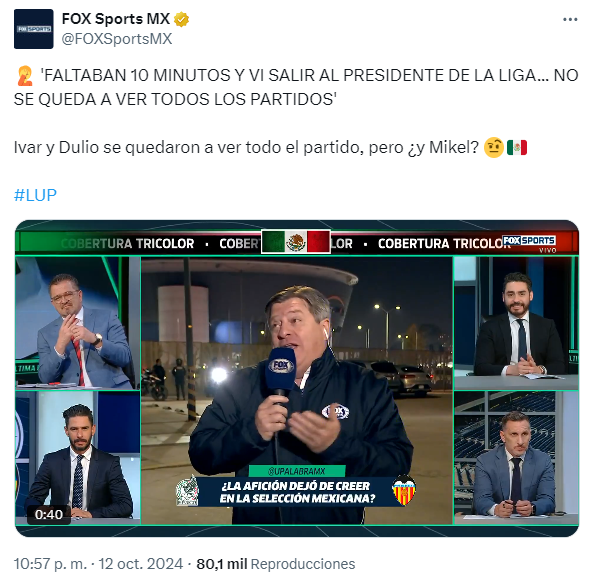The image size is (593, 579).
Task: Click the 0:40 video duration badge
Action: tap(49, 514)
